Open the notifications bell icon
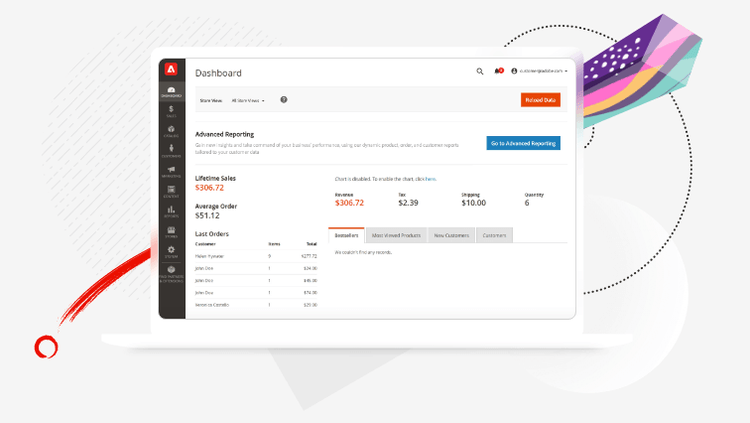Viewport: 750px width, 423px height. click(x=498, y=71)
